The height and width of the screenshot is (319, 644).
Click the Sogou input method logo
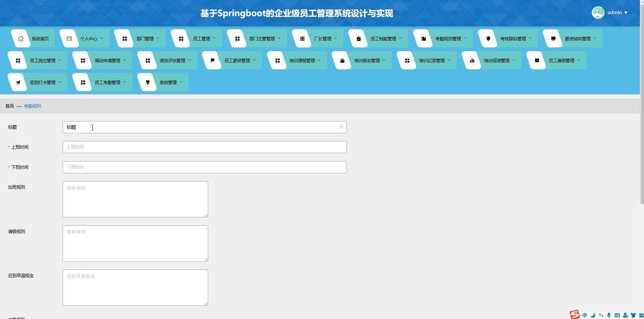pos(575,315)
